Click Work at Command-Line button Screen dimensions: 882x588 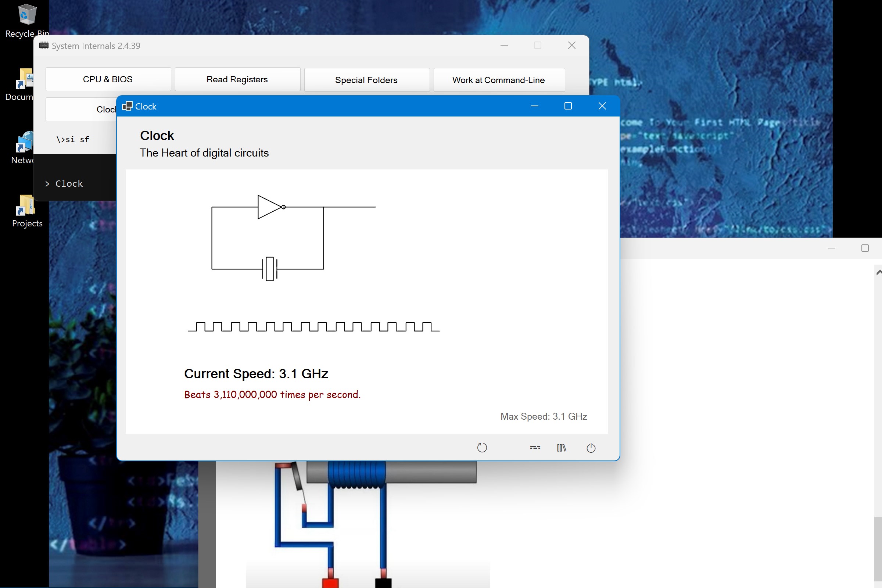click(x=499, y=80)
